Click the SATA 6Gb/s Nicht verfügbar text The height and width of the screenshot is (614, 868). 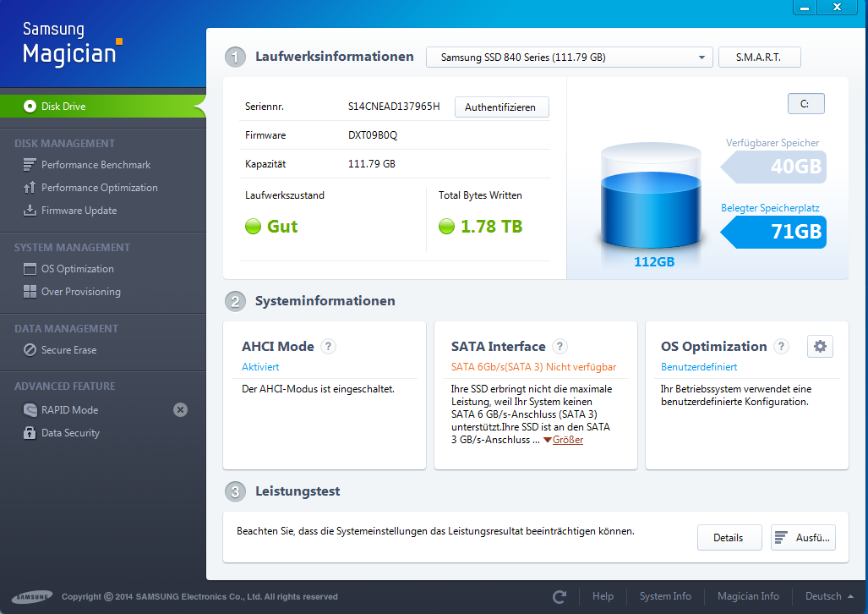533,367
